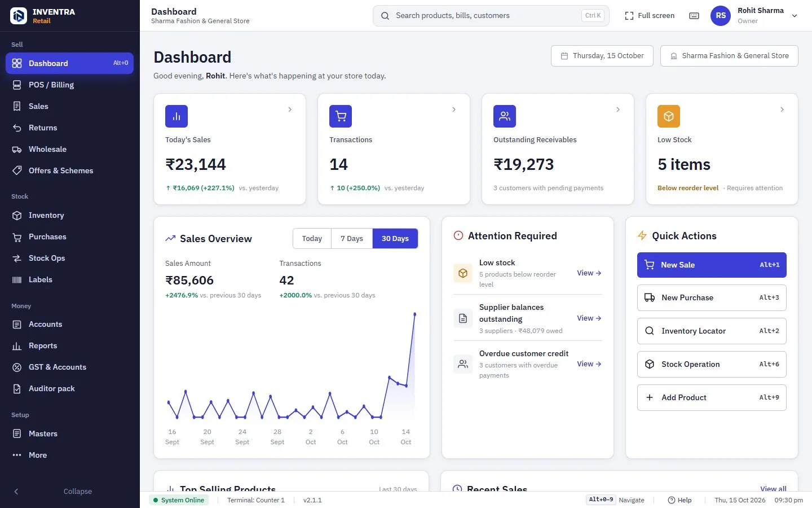
Task: Open GST & Accounts menu item
Action: (x=70, y=367)
